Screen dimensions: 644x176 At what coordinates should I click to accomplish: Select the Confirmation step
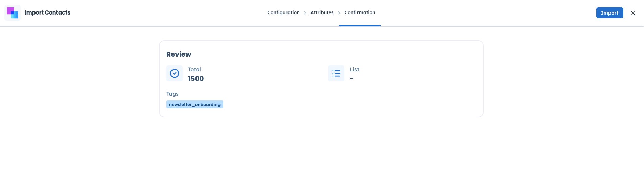coord(360,13)
